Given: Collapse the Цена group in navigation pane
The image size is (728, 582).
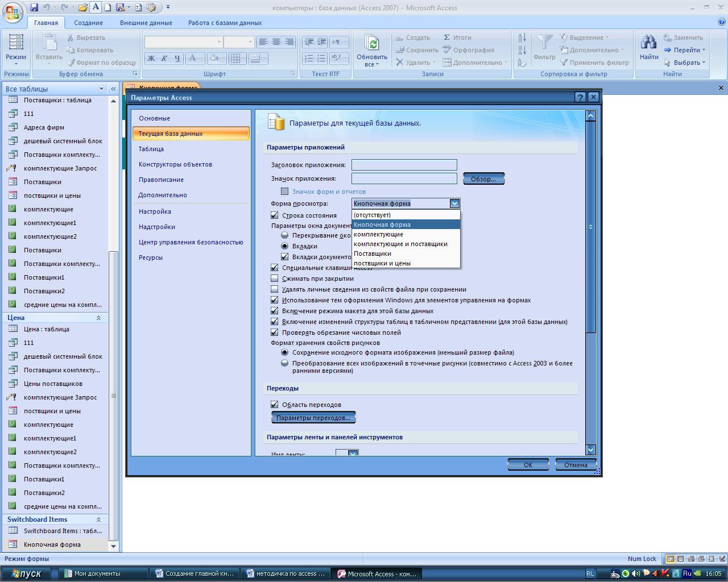Looking at the screenshot, I should 98,318.
